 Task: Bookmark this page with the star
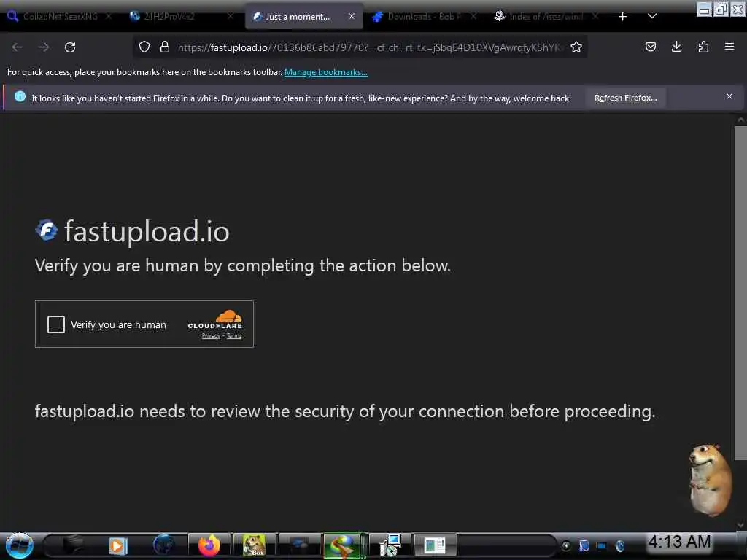coord(576,47)
